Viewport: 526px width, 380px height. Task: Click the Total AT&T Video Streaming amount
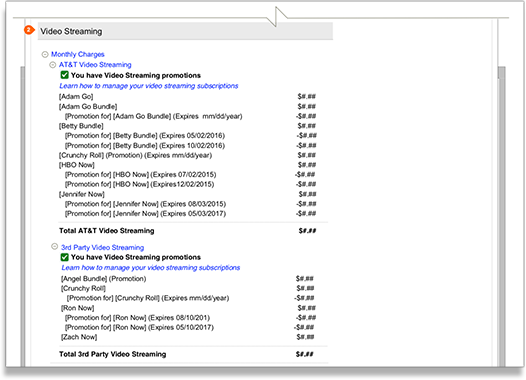pyautogui.click(x=307, y=231)
